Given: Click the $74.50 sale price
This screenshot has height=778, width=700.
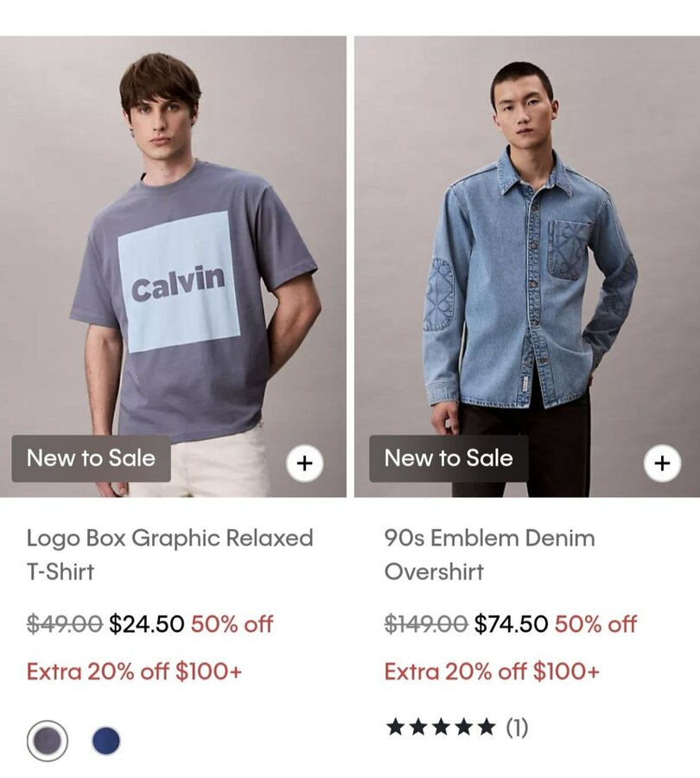Looking at the screenshot, I should tap(511, 624).
